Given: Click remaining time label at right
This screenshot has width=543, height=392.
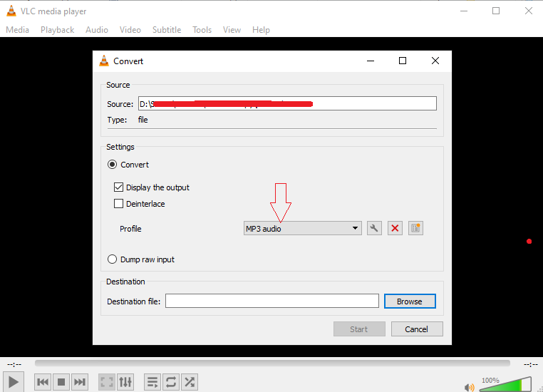Looking at the screenshot, I should (531, 364).
